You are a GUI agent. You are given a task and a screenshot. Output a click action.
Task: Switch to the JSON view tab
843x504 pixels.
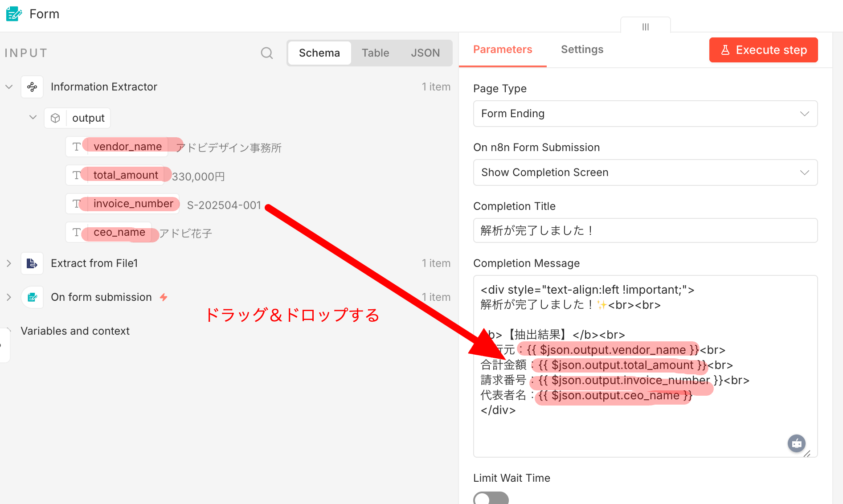[425, 53]
